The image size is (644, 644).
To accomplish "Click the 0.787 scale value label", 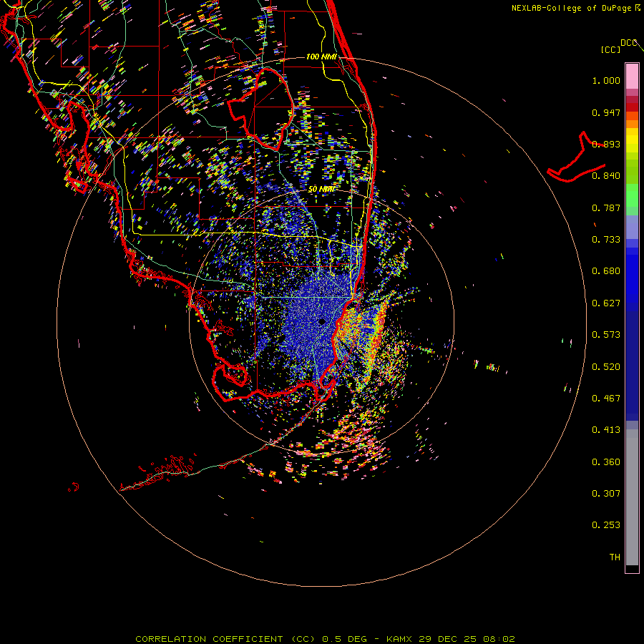I will click(606, 208).
